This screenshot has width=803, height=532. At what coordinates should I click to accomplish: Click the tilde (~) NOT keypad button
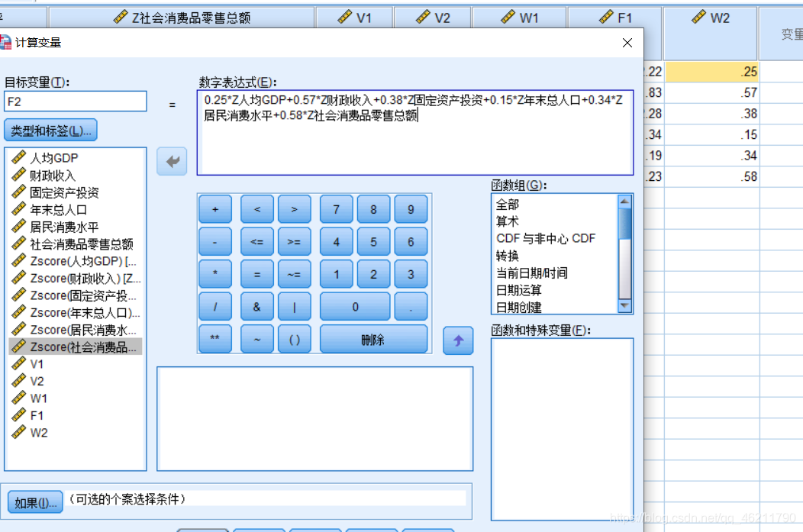tap(257, 339)
